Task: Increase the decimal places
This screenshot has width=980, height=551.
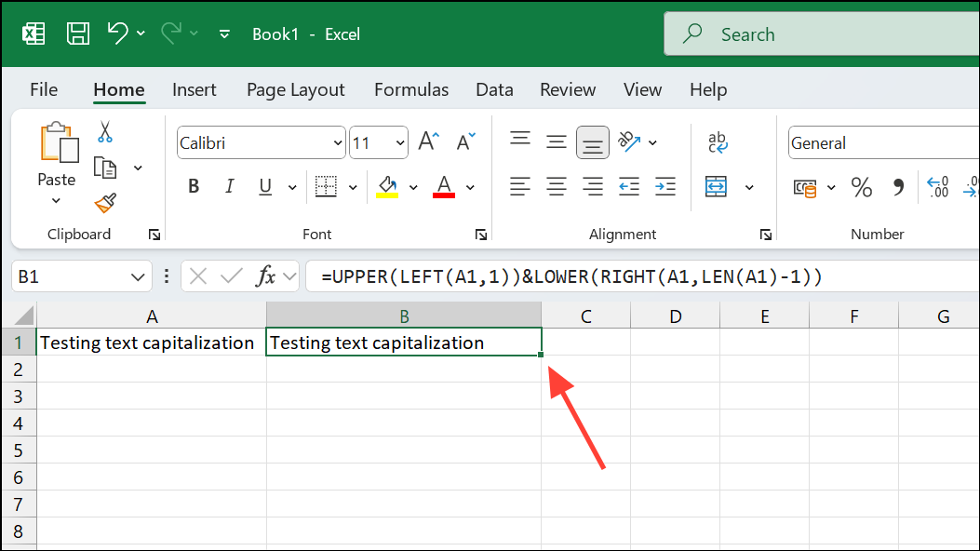Action: (x=939, y=186)
